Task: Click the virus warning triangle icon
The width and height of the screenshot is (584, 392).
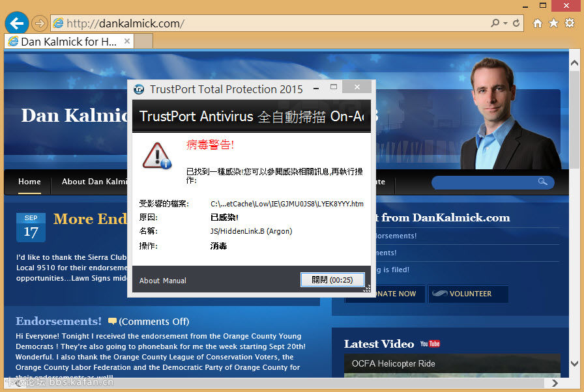Action: tap(156, 156)
